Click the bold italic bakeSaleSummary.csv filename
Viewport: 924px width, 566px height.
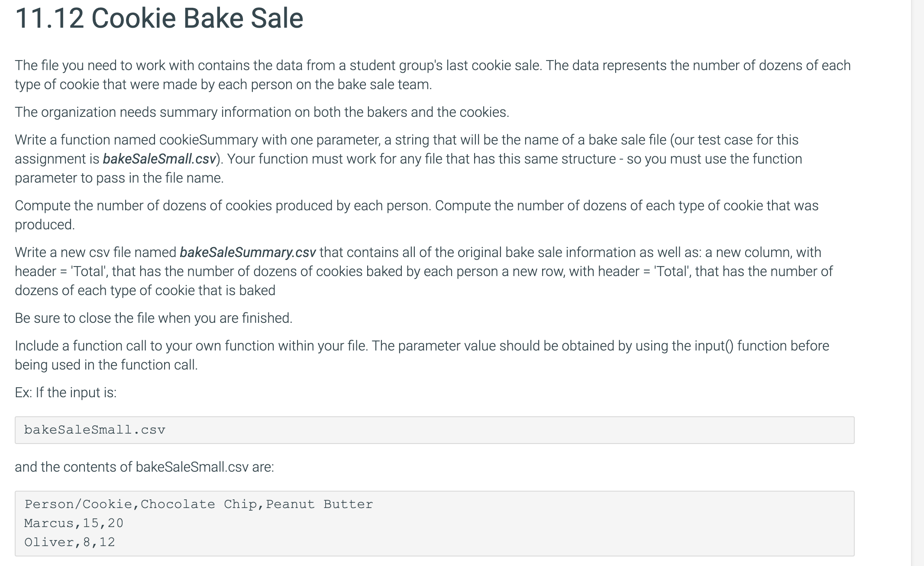[x=248, y=252]
